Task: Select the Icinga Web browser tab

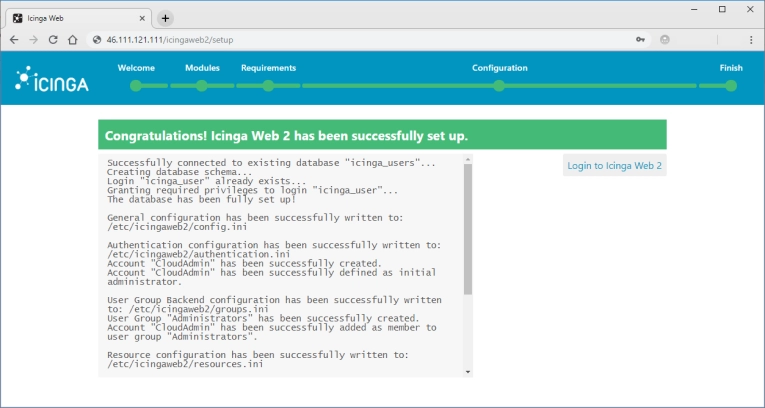Action: [x=79, y=19]
